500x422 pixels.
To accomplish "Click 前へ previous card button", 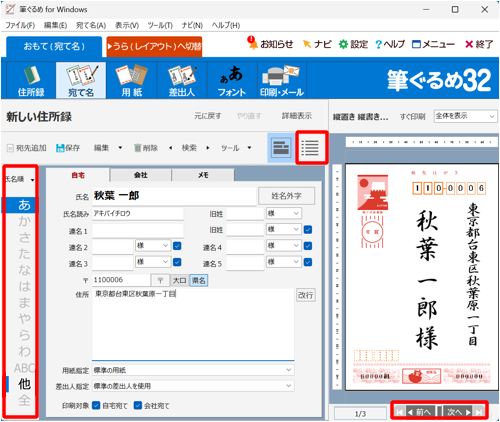I will tap(420, 412).
